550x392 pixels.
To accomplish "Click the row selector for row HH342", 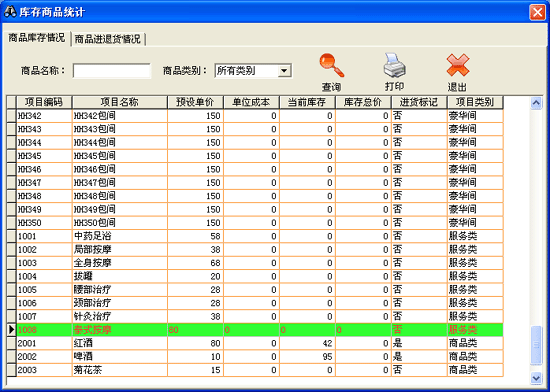I will (x=12, y=116).
